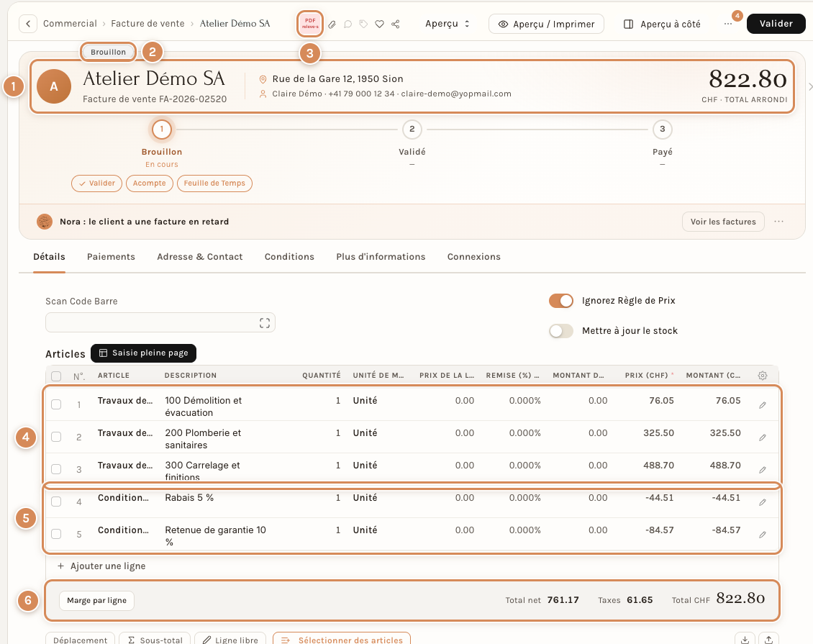Tick the select-all checkbox in table header

click(56, 376)
